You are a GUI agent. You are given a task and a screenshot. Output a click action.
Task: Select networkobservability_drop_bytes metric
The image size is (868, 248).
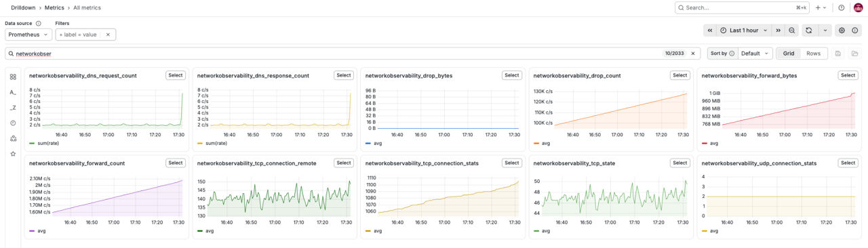pyautogui.click(x=512, y=75)
